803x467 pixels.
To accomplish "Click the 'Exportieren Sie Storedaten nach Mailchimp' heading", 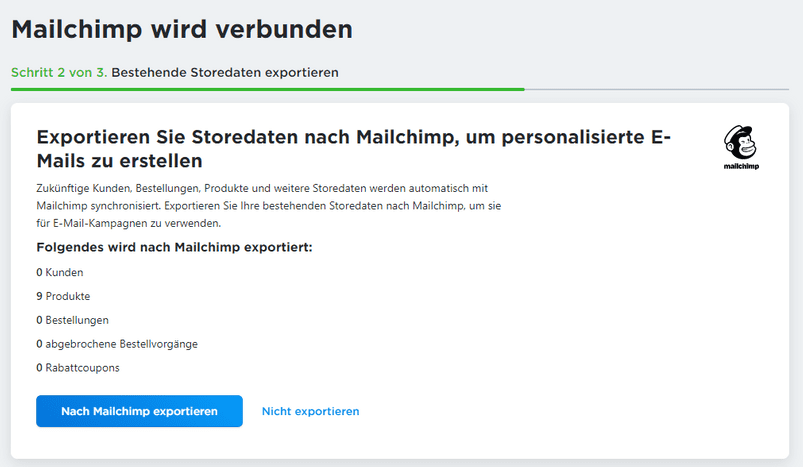I will click(x=353, y=149).
